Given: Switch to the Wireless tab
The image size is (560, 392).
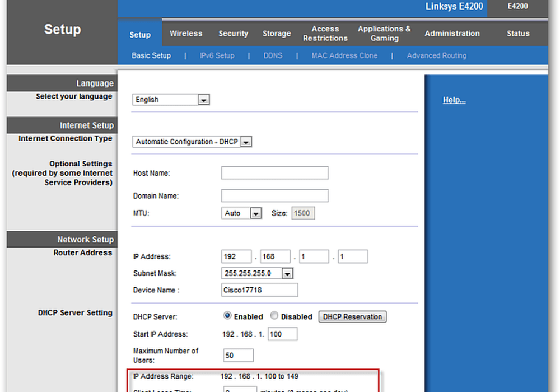Looking at the screenshot, I should pos(186,33).
